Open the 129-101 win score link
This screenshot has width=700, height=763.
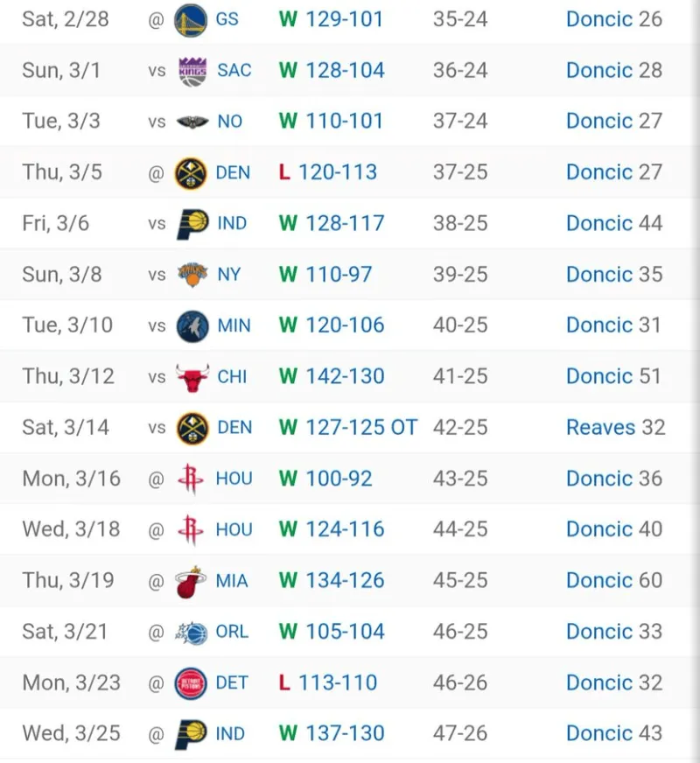[x=344, y=18]
